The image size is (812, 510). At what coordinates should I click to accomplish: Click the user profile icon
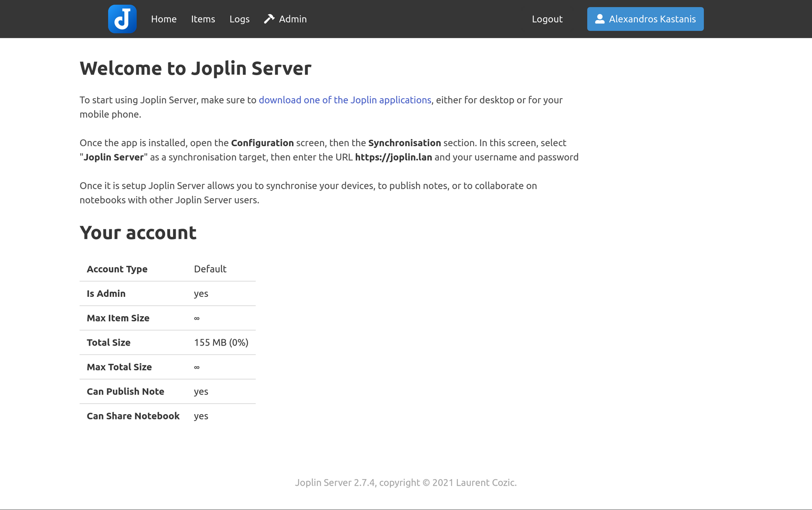pyautogui.click(x=600, y=19)
